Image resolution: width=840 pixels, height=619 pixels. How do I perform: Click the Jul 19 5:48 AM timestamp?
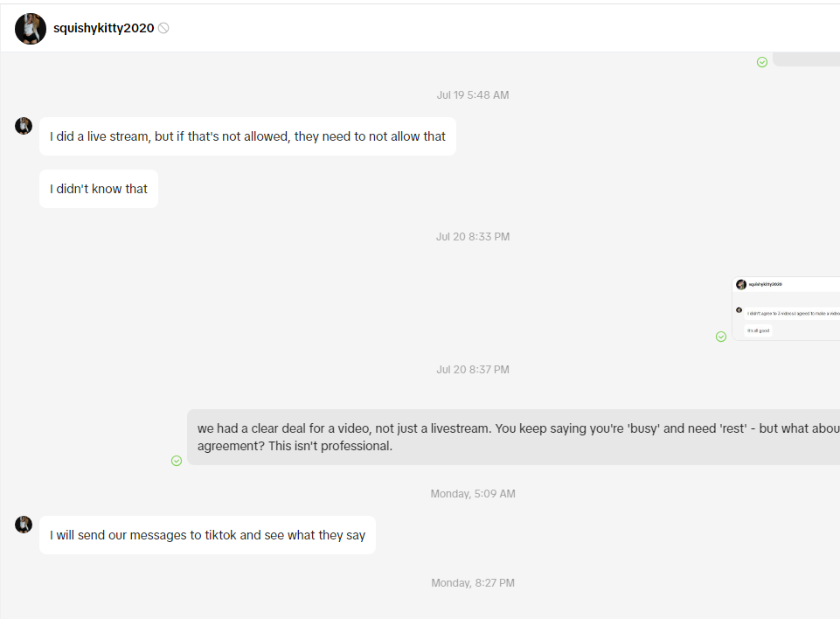(x=472, y=94)
